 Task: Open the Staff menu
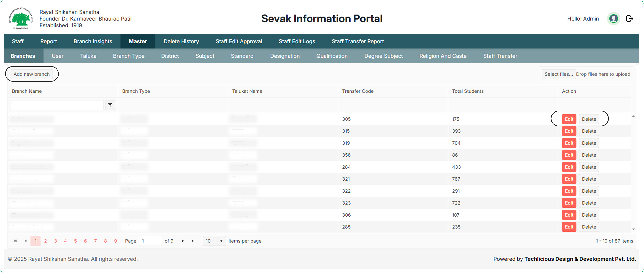[18, 41]
